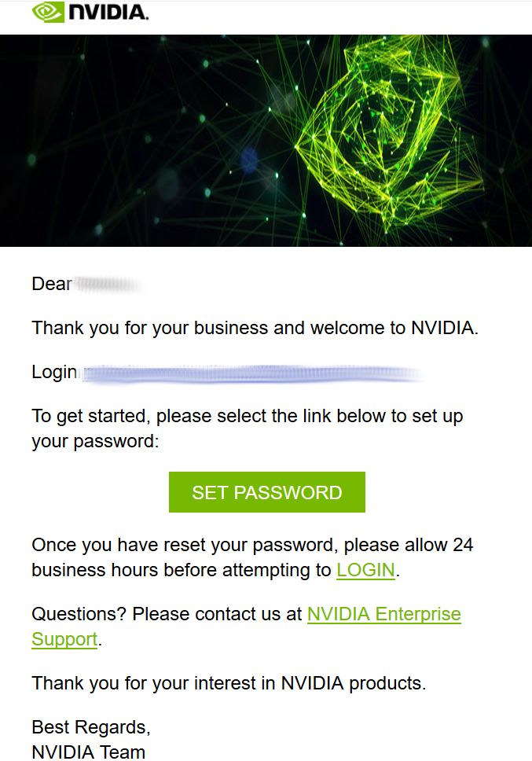Click the blurred login email address
532x761 pixels.
click(252, 373)
